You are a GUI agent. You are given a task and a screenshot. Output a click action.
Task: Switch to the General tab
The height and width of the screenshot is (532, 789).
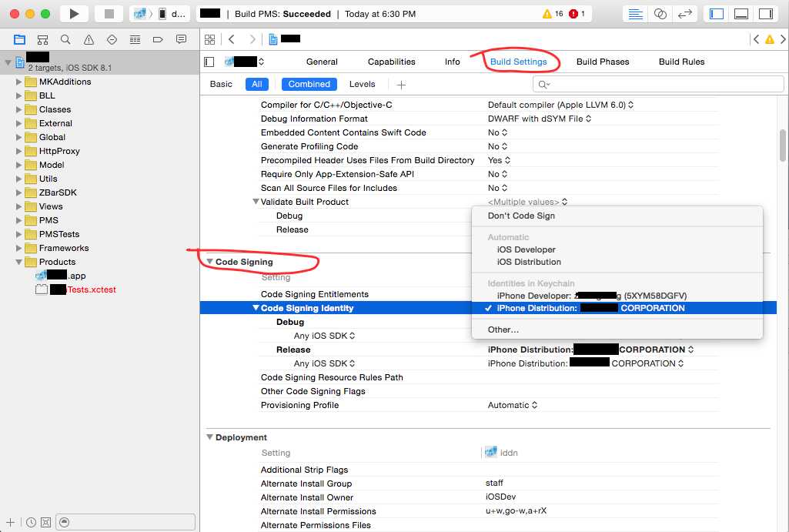[x=322, y=62]
